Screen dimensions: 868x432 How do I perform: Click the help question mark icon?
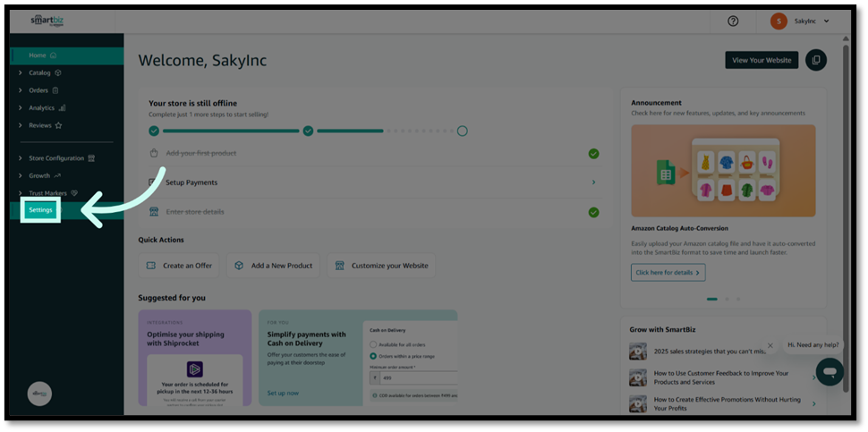pyautogui.click(x=733, y=21)
